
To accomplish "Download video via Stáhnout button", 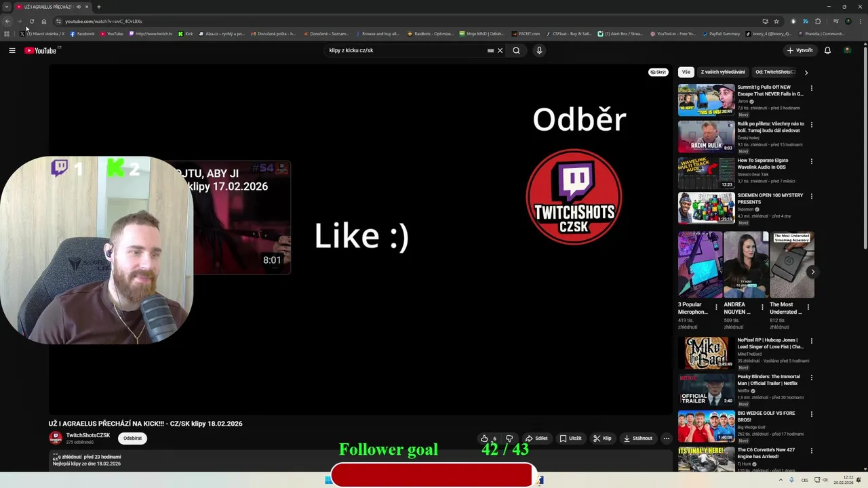I will click(x=638, y=439).
